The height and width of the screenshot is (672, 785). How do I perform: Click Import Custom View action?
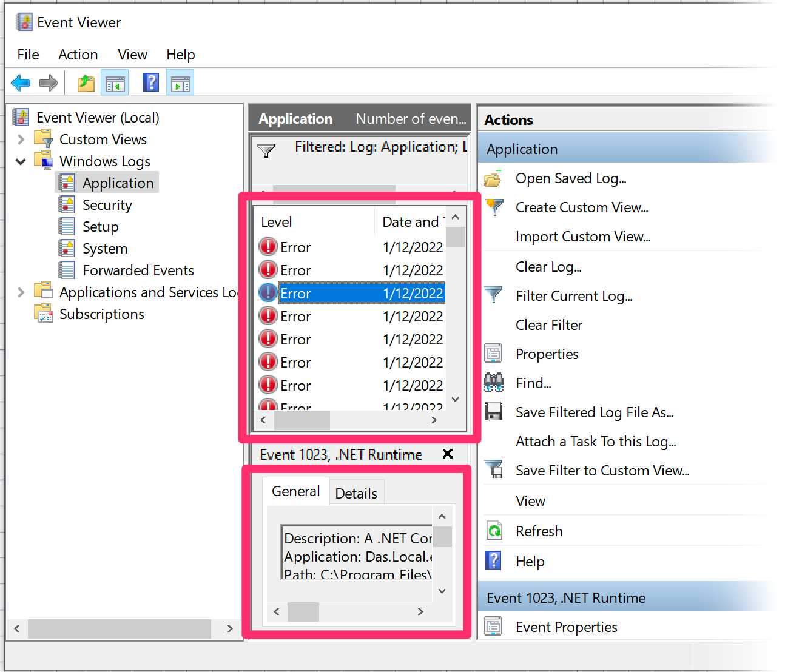point(583,237)
